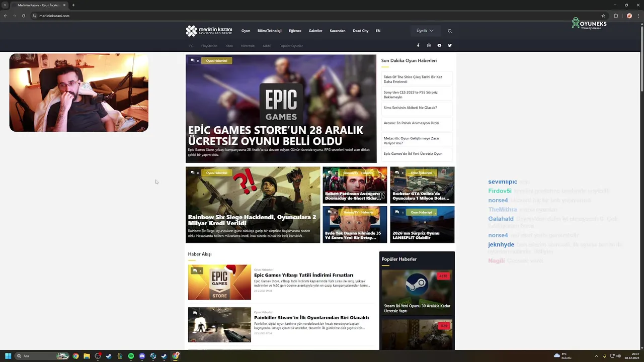Open Discord from the taskbar
Screen dimensions: 644x362
click(142, 356)
